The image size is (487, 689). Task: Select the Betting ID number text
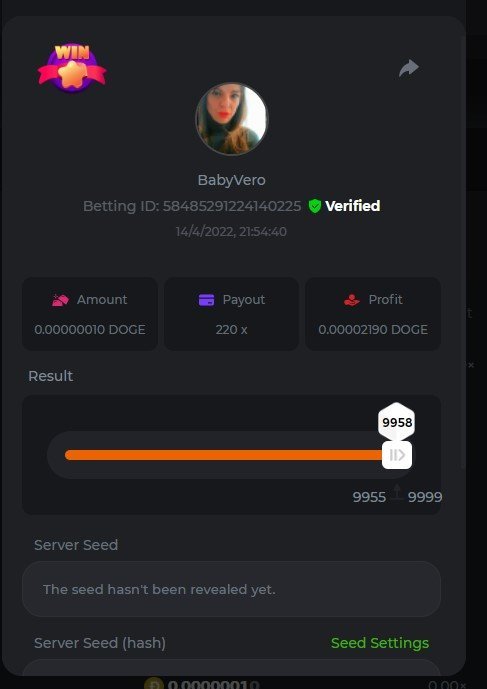[232, 206]
